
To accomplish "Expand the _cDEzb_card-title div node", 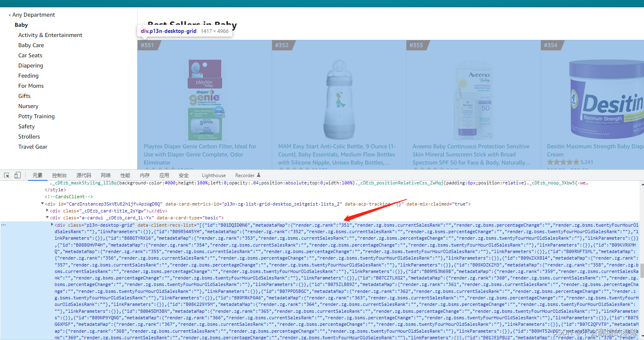I will 47,210.
